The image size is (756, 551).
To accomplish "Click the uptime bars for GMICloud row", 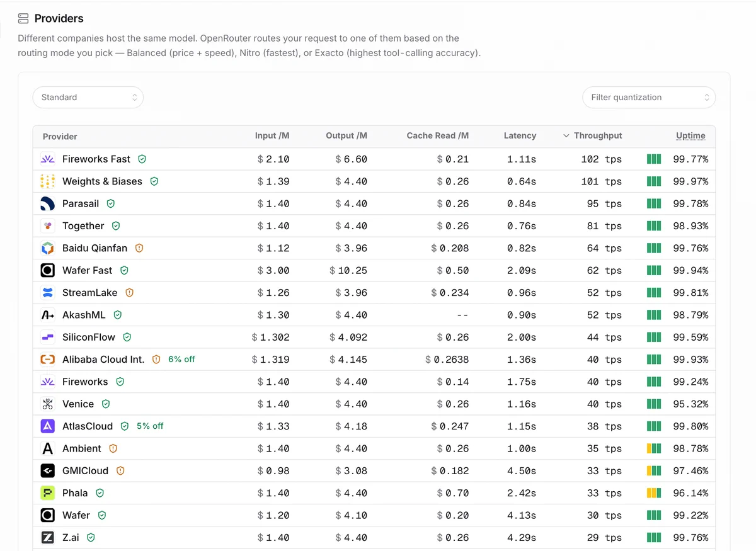I will point(654,471).
